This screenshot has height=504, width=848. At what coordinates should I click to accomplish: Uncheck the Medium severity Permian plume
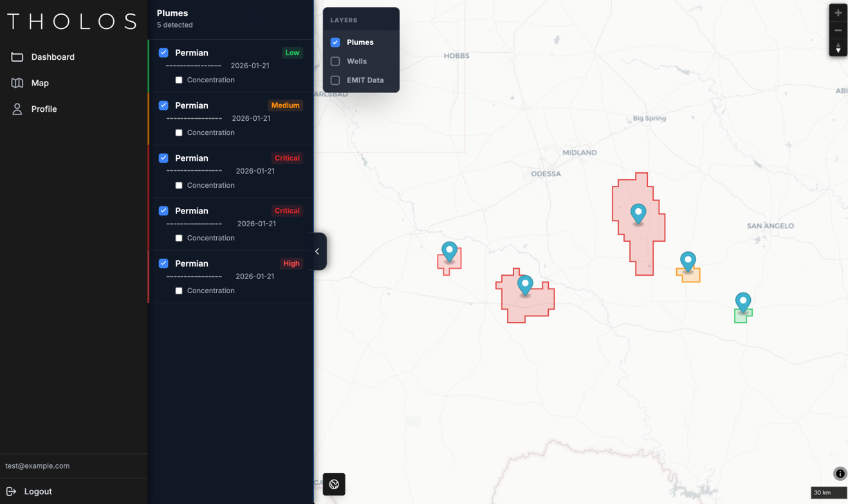163,105
